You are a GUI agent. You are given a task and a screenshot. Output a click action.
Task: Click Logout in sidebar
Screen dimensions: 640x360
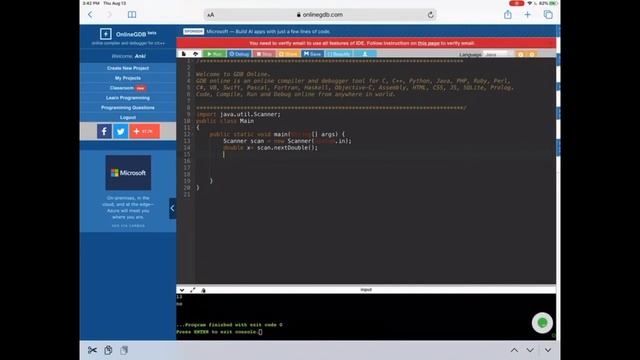[x=128, y=118]
